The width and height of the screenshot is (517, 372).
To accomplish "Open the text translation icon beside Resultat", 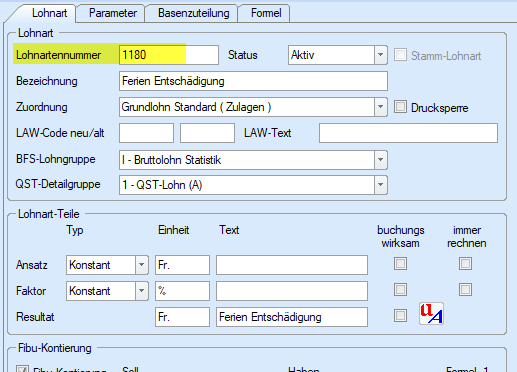I will [431, 313].
